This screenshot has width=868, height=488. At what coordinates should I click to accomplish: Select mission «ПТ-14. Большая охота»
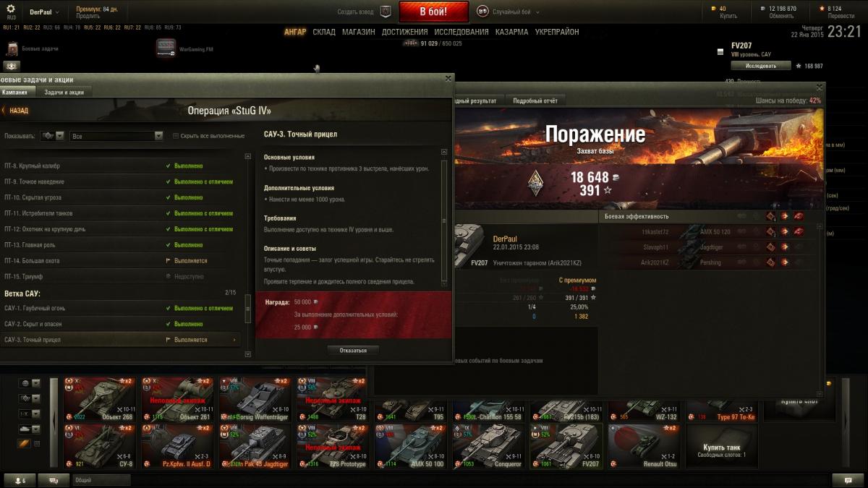click(x=120, y=261)
